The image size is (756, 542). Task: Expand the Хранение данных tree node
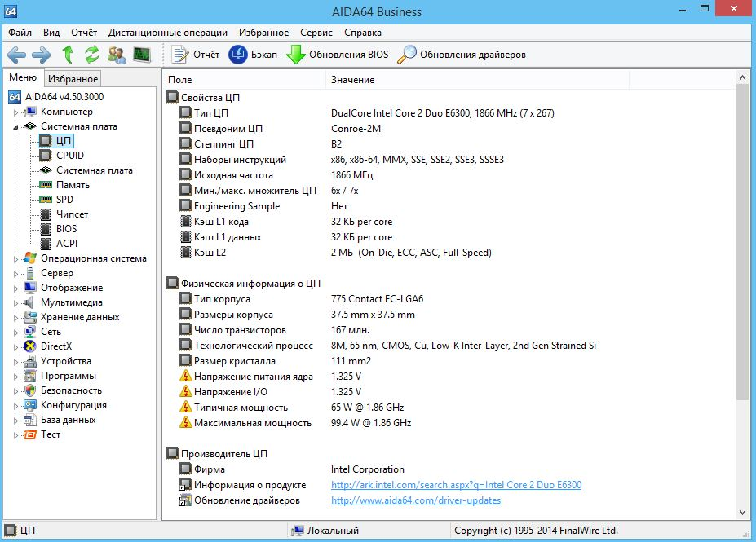pyautogui.click(x=16, y=318)
